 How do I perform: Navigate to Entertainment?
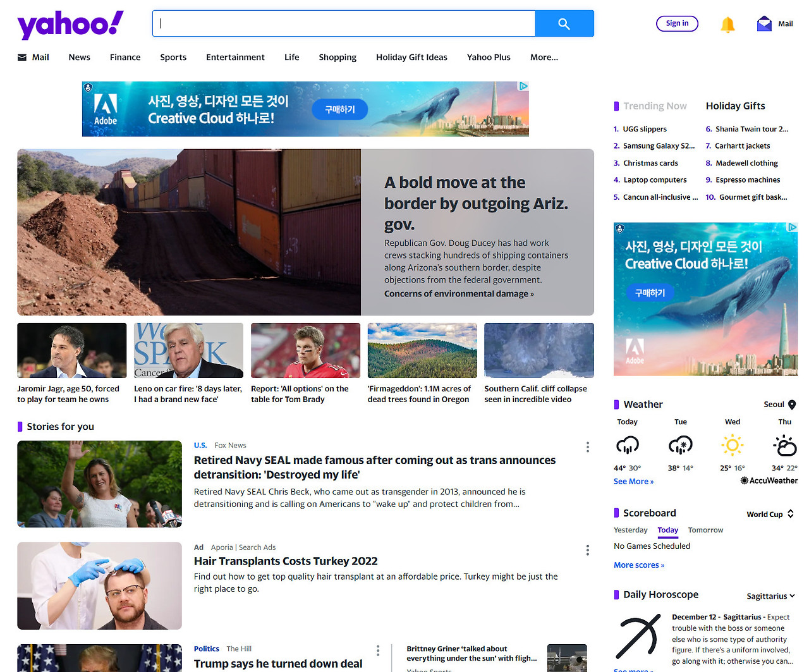[235, 57]
